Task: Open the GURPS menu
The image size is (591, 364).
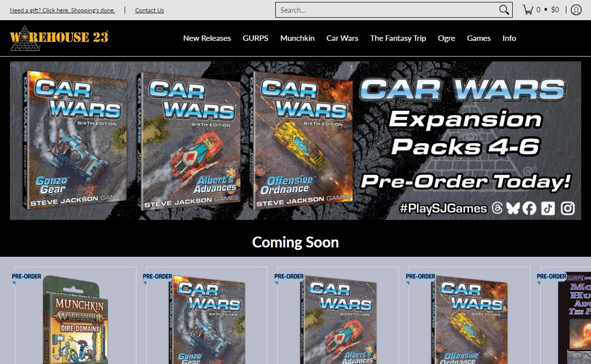Action: click(256, 38)
